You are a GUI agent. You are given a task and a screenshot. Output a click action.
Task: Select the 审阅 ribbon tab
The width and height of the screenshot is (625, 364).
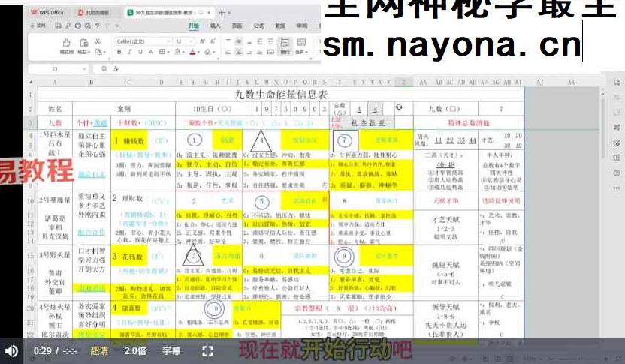302,26
